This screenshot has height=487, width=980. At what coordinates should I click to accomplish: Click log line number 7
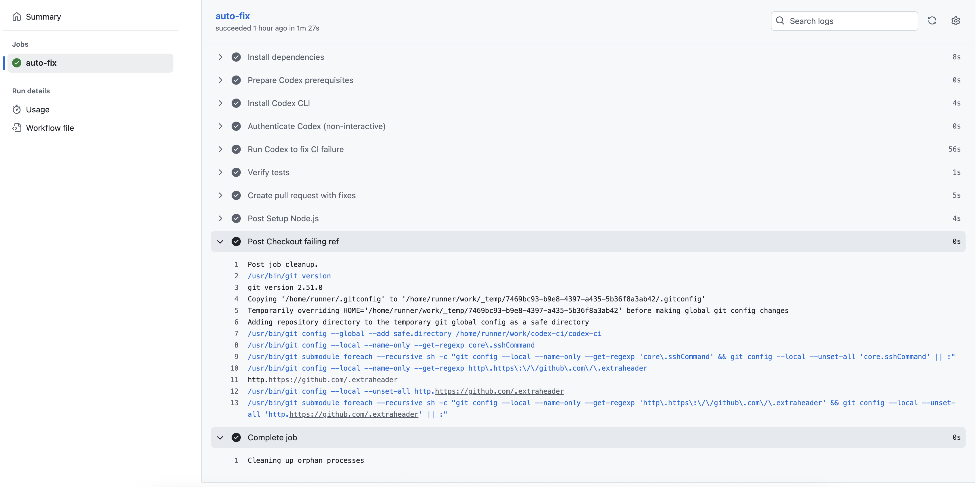pos(236,334)
